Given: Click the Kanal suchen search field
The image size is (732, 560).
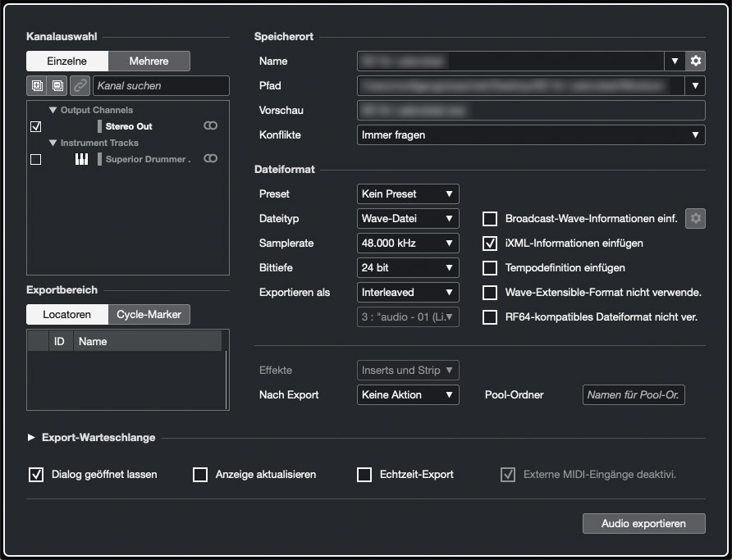Looking at the screenshot, I should 161,85.
